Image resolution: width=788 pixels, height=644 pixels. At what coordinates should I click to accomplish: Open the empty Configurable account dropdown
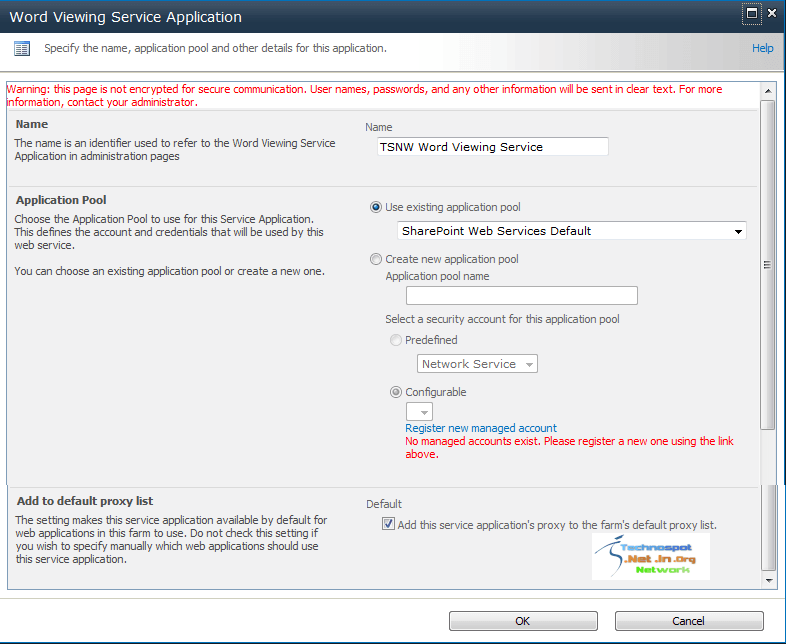click(x=419, y=412)
